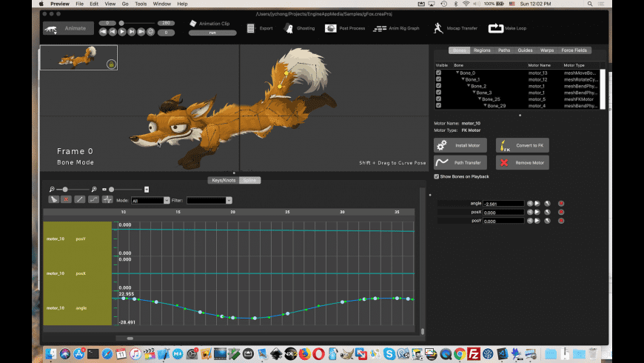Step back one frame in playback controls
Image resolution: width=644 pixels, height=363 pixels.
113,32
